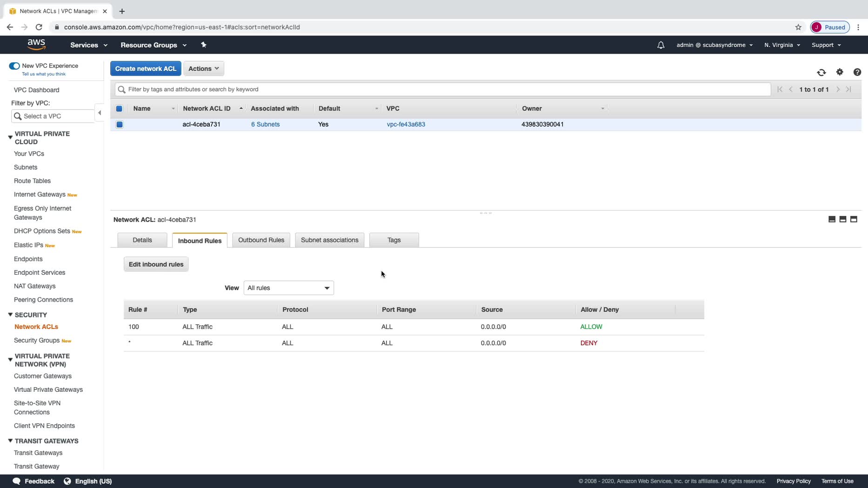Click the Feedback speech bubble icon

point(17,481)
